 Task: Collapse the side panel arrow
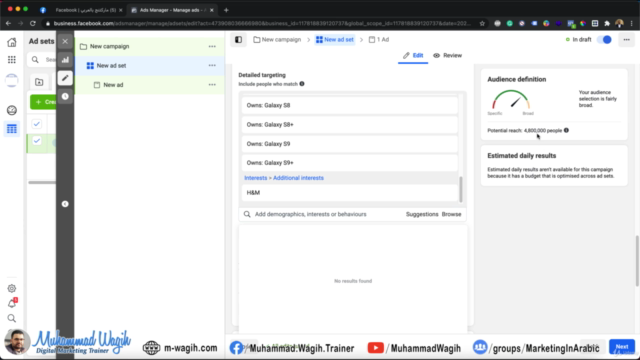click(x=65, y=204)
